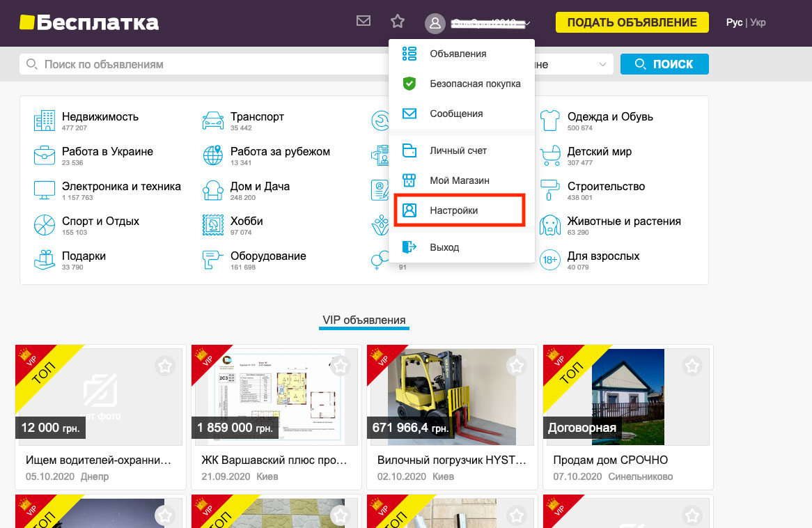Favorite the Продам дом СРОЧНО listing star

pyautogui.click(x=692, y=366)
